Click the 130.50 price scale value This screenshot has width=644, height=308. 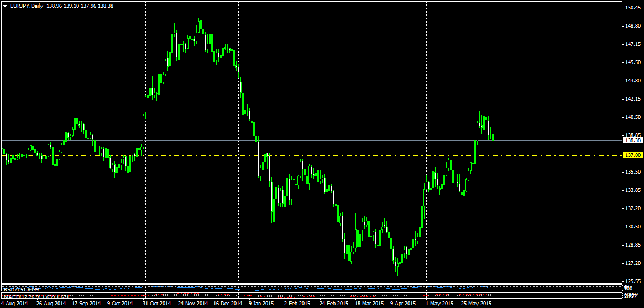[x=633, y=227]
